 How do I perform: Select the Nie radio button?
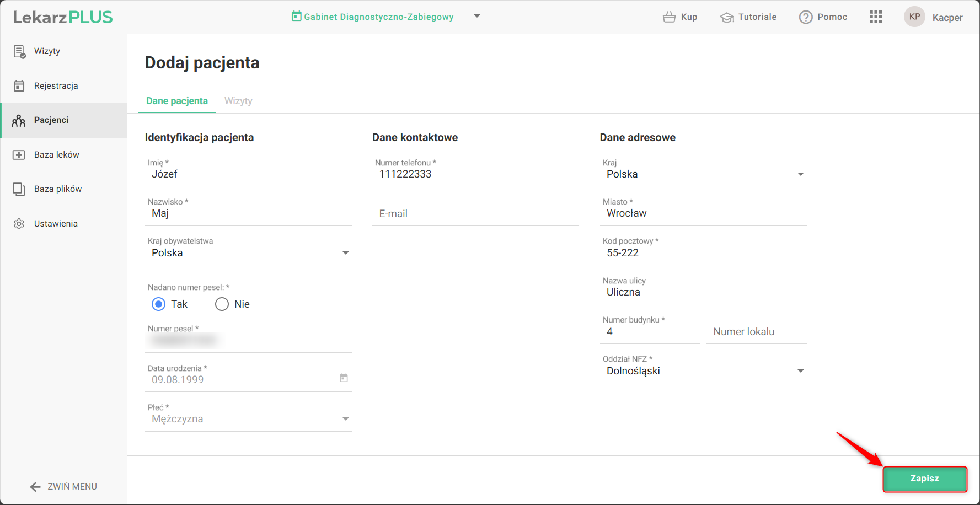click(222, 304)
